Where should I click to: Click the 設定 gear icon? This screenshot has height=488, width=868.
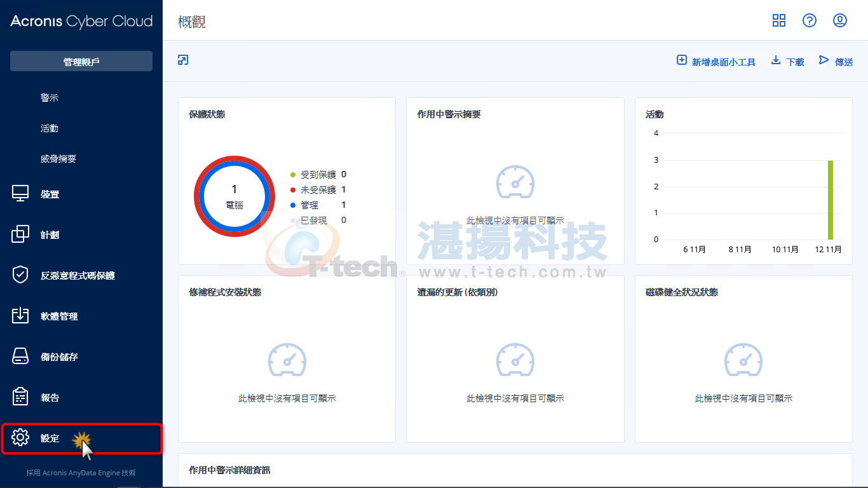(20, 438)
